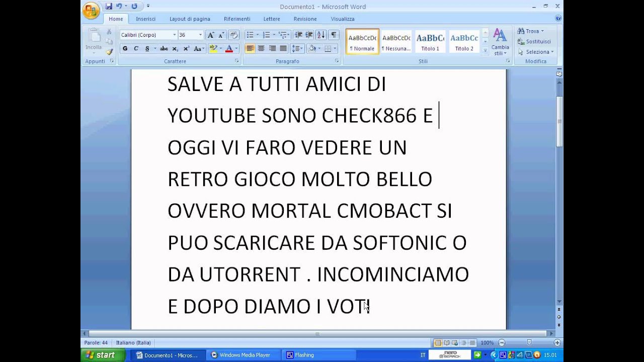Apply the Titolo 1 style
The height and width of the screenshot is (362, 644).
click(x=430, y=41)
